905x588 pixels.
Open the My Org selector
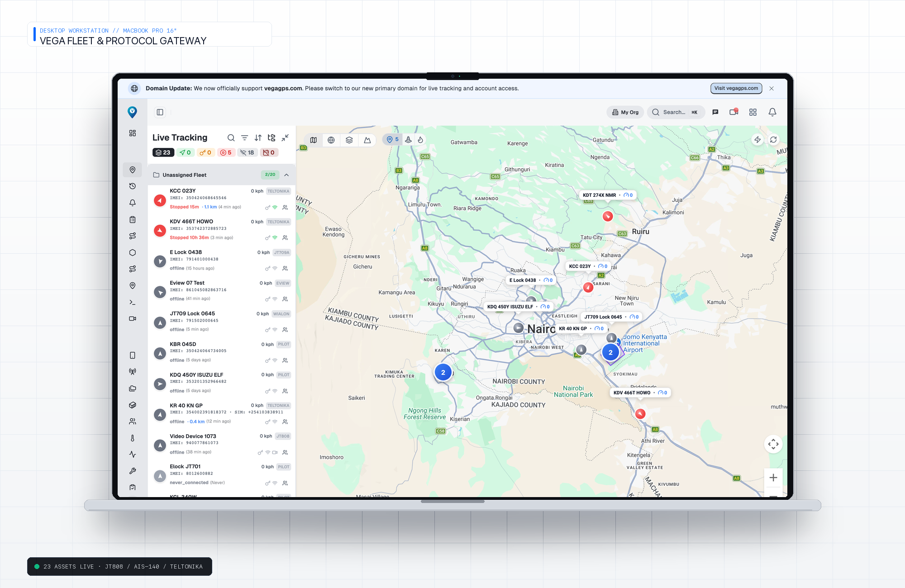coord(625,112)
